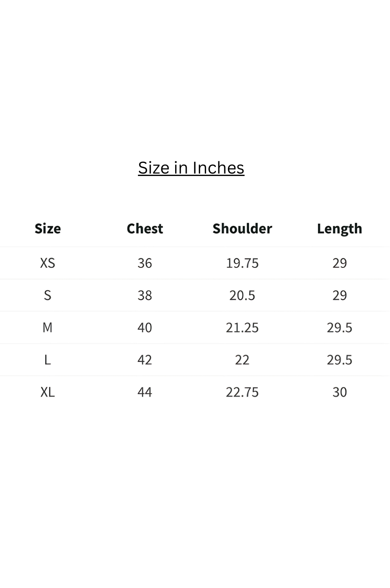Click the shoulder value 19.75

coord(242,263)
